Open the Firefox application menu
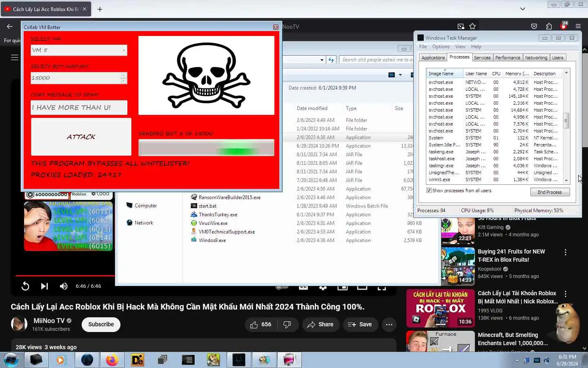Screen dimensions: 588x368 tap(578, 26)
